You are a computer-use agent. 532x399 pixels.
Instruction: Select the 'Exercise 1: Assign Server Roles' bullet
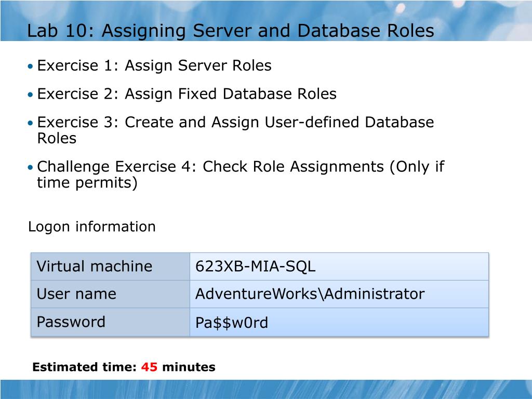point(154,66)
